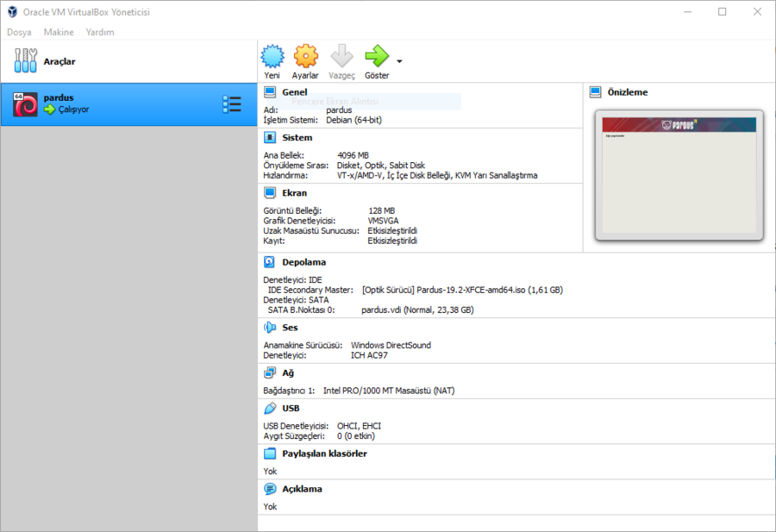Open the Yardım menu
776x532 pixels.
(x=100, y=32)
